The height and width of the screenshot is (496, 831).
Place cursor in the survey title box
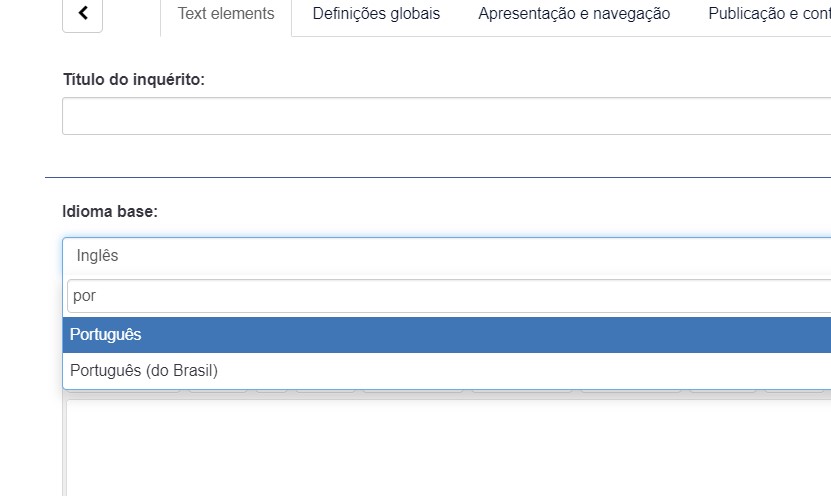point(446,116)
